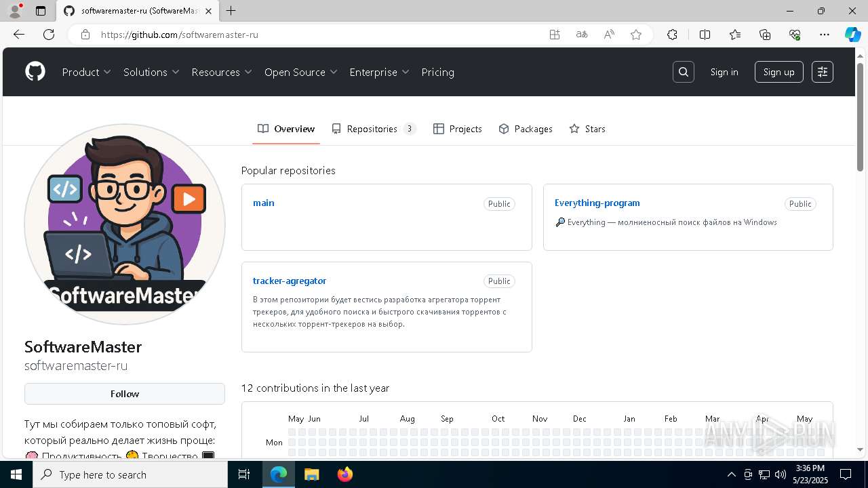Reload the page with refresh icon

49,35
